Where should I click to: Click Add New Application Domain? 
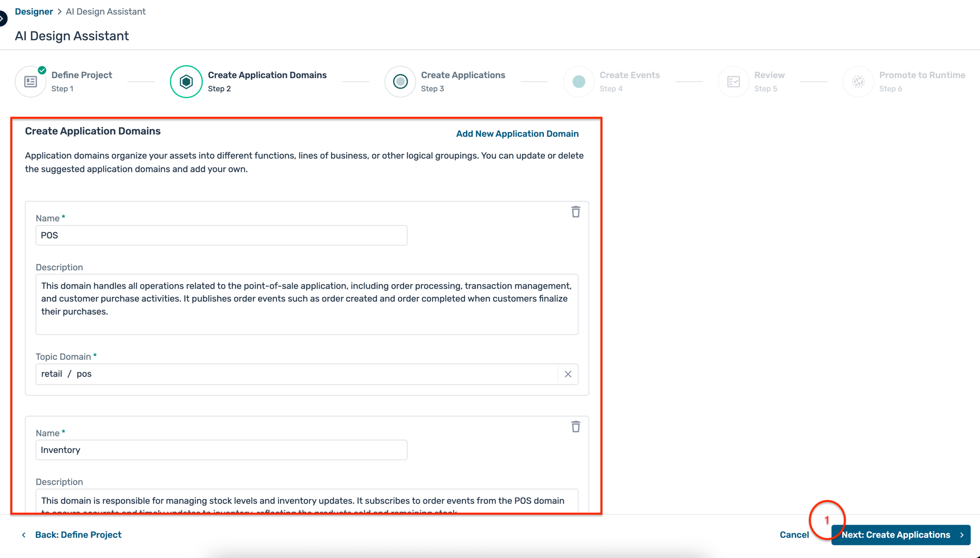click(x=517, y=134)
